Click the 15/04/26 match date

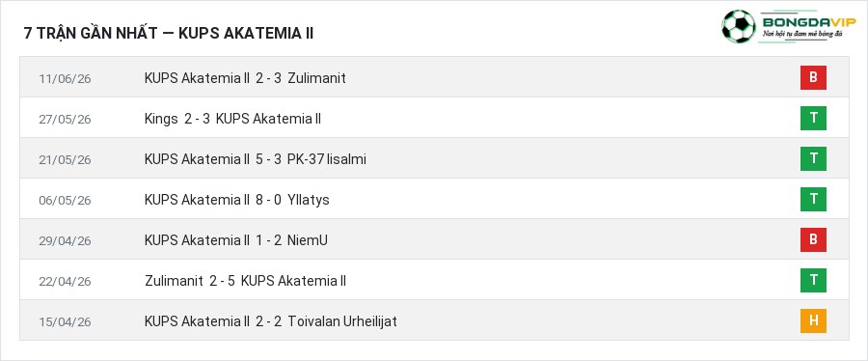coord(65,321)
